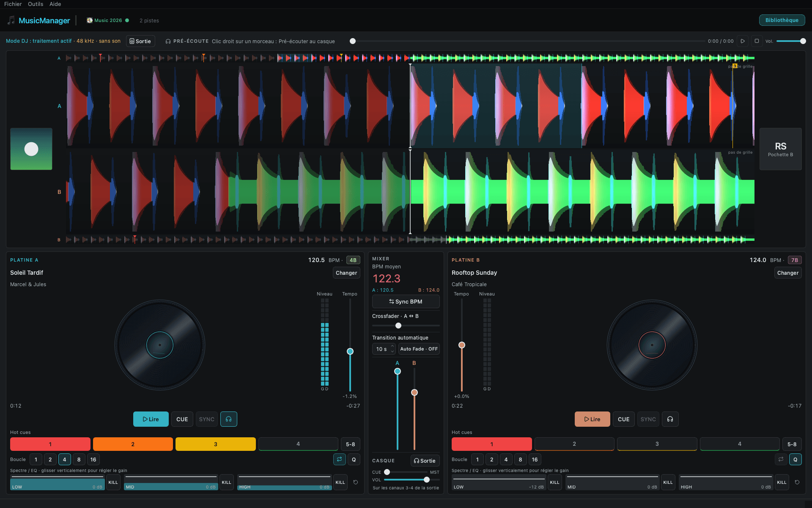Screen dimensions: 812x508
Task: Open the Bibliothèque view
Action: [782, 20]
